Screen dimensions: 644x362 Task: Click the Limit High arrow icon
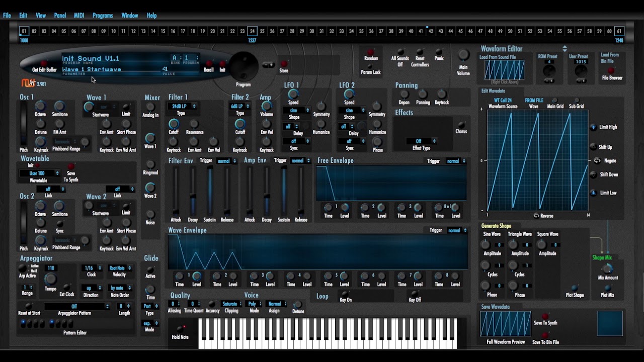point(593,127)
